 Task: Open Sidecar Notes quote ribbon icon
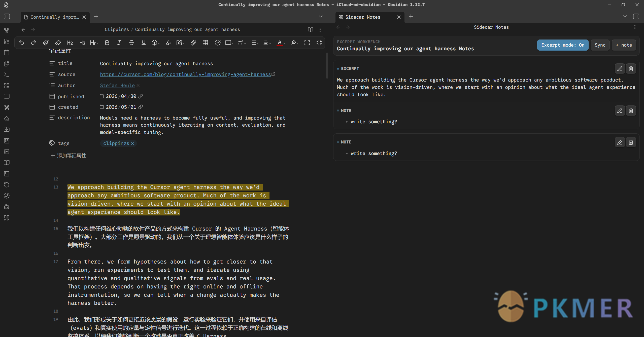coord(7,218)
